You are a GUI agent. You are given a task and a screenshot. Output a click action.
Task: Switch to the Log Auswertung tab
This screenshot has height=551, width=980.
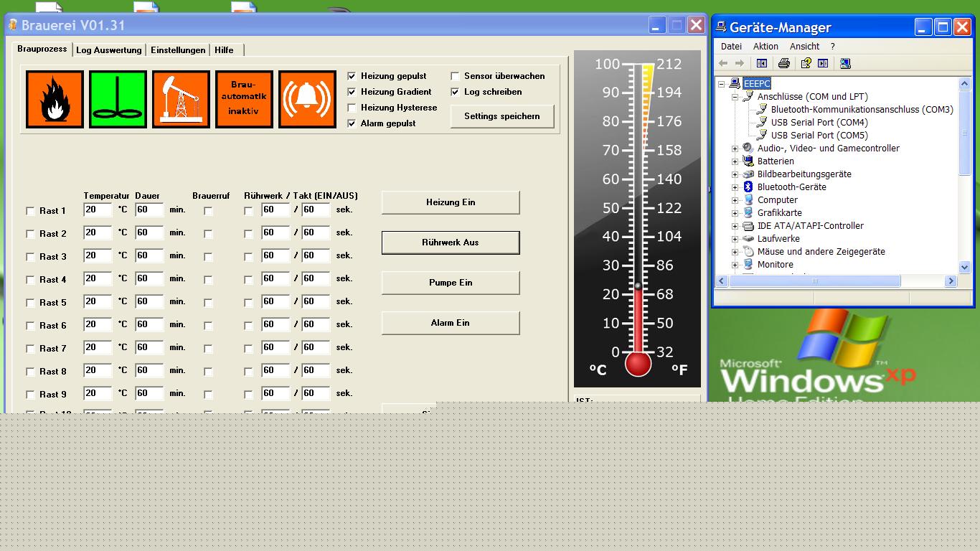click(x=108, y=50)
